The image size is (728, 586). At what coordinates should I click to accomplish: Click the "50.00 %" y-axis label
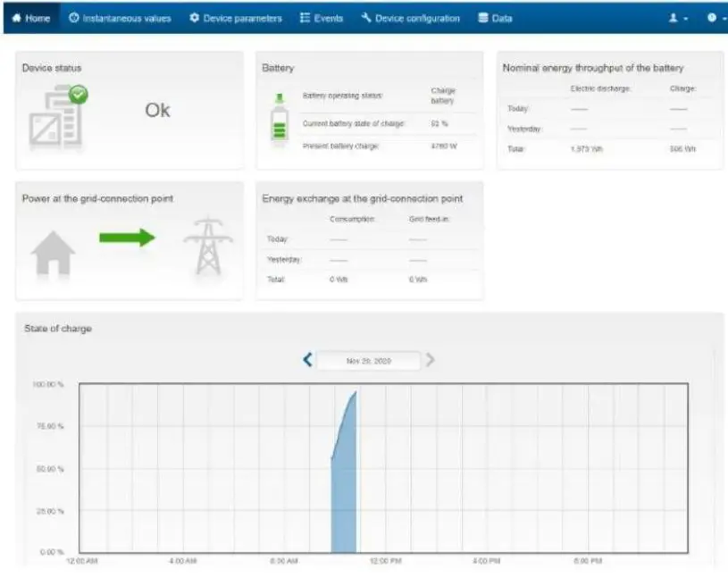tap(50, 469)
